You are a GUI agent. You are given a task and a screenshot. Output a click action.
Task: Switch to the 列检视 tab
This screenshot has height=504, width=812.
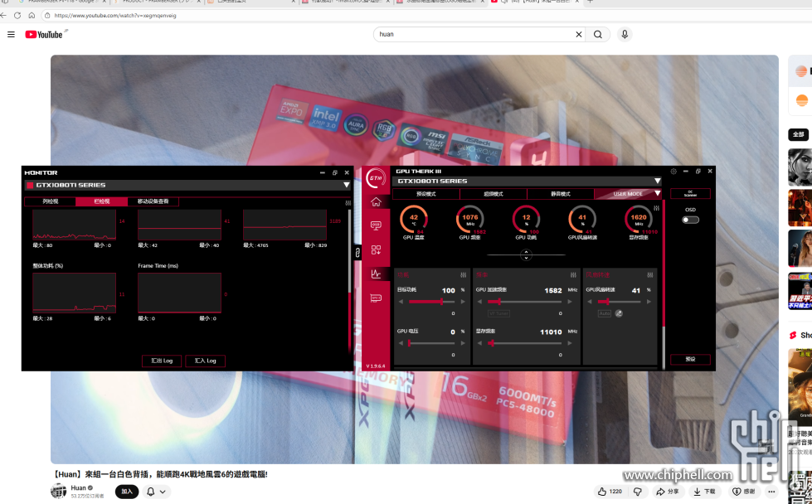(50, 201)
